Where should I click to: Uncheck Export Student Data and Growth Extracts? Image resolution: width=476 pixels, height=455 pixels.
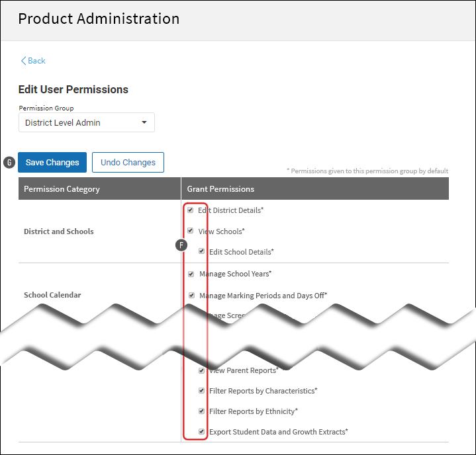[x=201, y=431]
